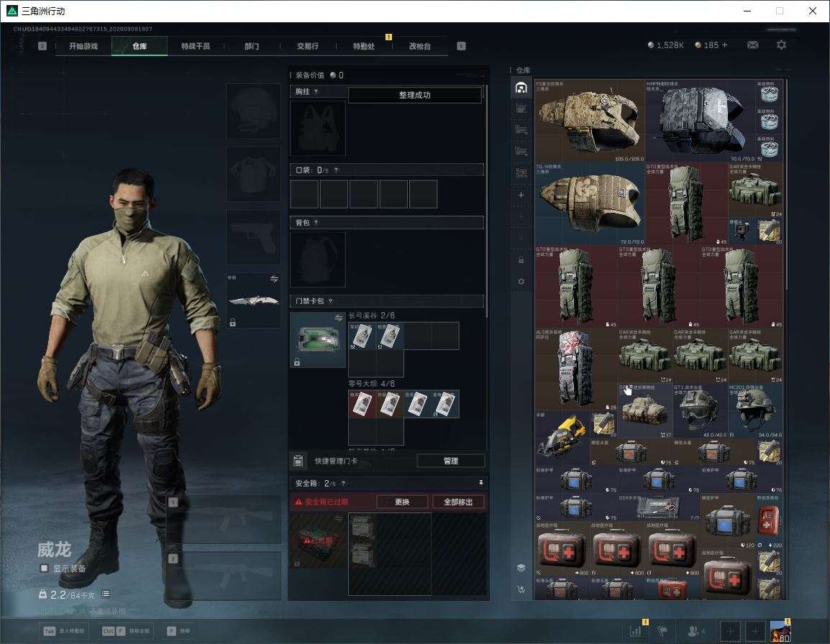Switch to the 改枪台 tab

click(420, 46)
